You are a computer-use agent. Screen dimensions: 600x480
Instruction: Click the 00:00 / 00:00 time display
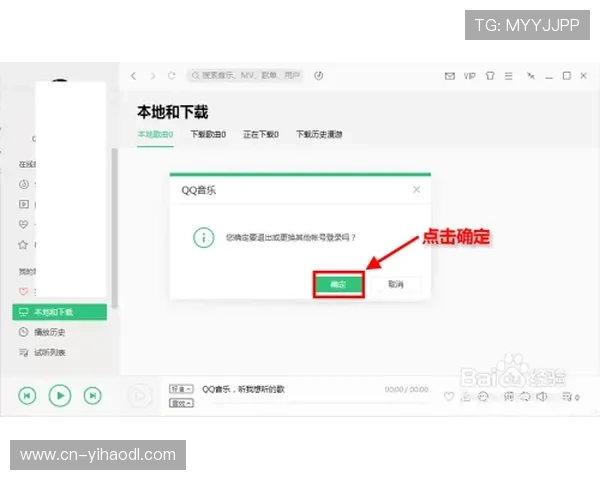click(406, 389)
